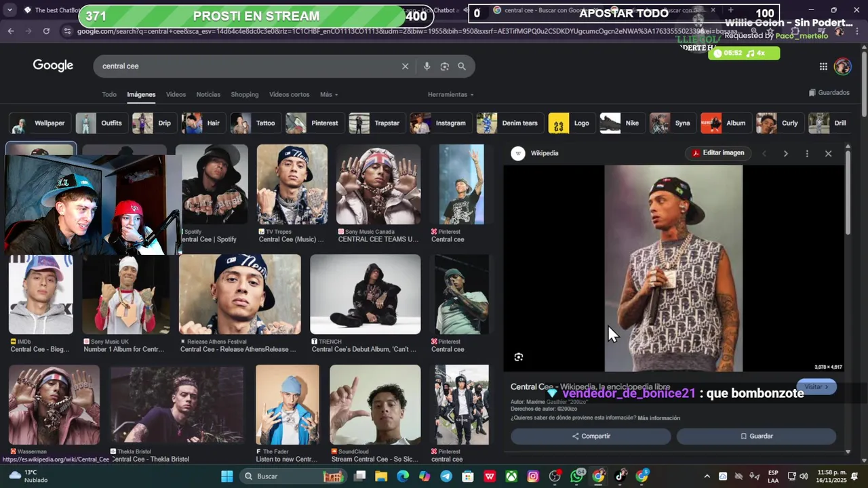The height and width of the screenshot is (488, 868).
Task: Open Microsoft Edge from the taskbar
Action: pos(403,476)
